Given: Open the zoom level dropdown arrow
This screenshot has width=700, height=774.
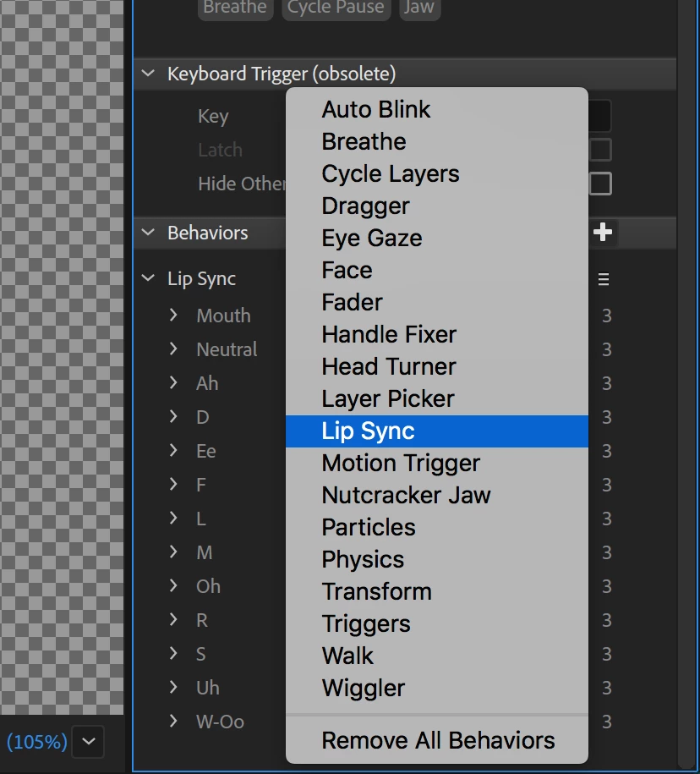Looking at the screenshot, I should click(x=88, y=741).
